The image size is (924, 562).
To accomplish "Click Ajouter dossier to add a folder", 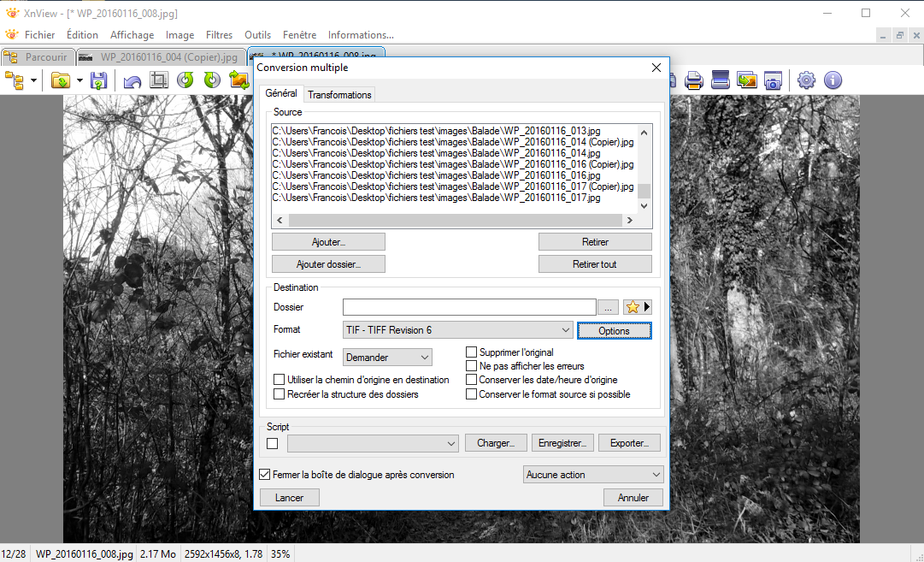I will click(328, 263).
